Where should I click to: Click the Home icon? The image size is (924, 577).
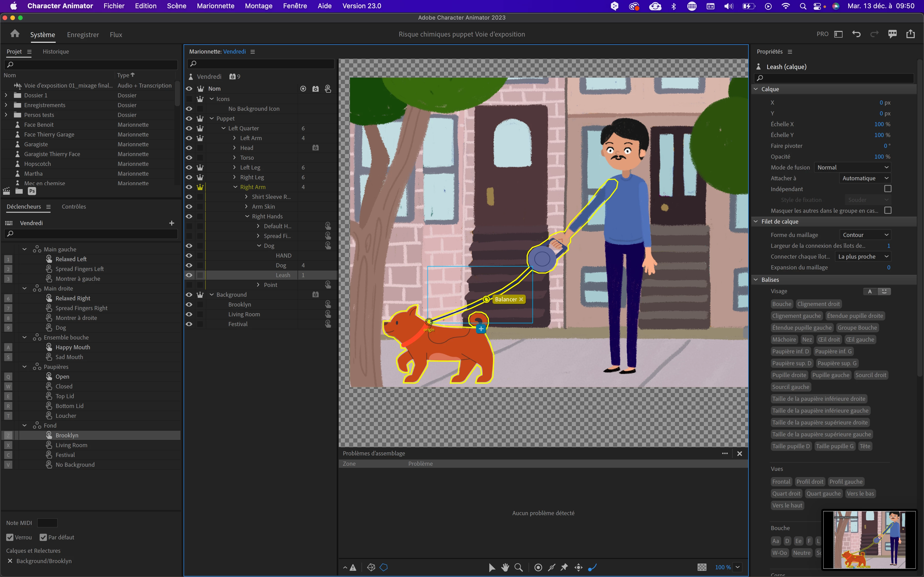click(15, 34)
